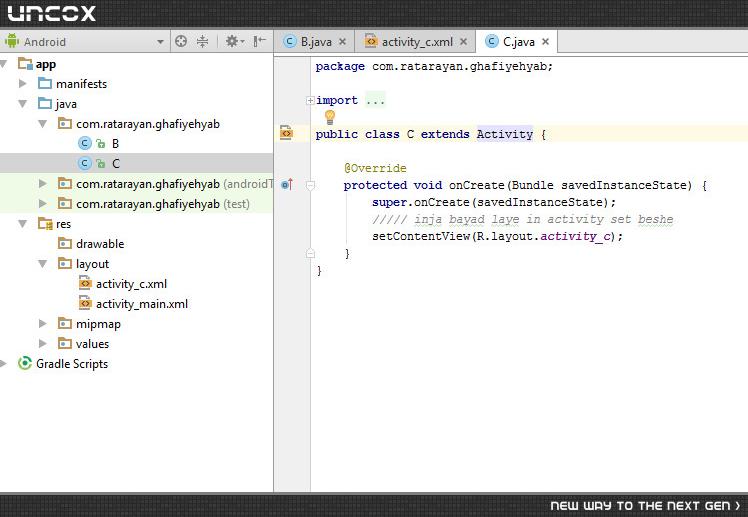
Task: Click the app module folder icon
Action: (x=25, y=64)
